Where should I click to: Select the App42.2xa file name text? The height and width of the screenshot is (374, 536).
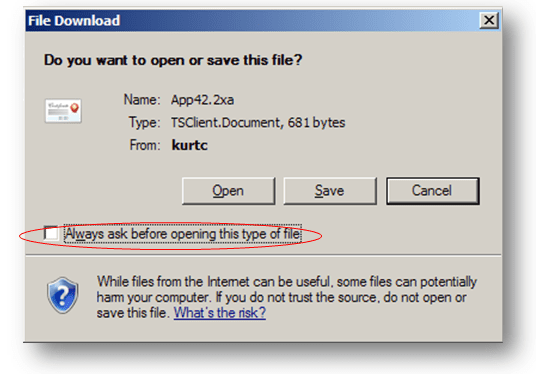tap(202, 100)
